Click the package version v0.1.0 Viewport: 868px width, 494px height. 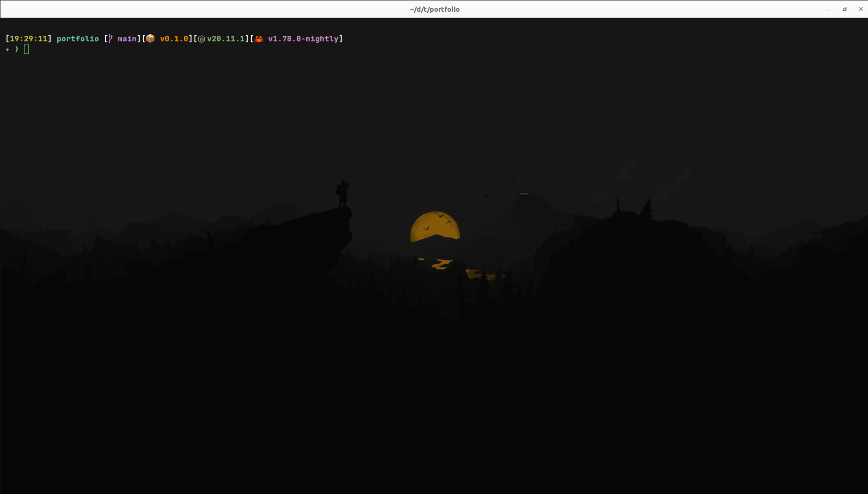pyautogui.click(x=174, y=39)
